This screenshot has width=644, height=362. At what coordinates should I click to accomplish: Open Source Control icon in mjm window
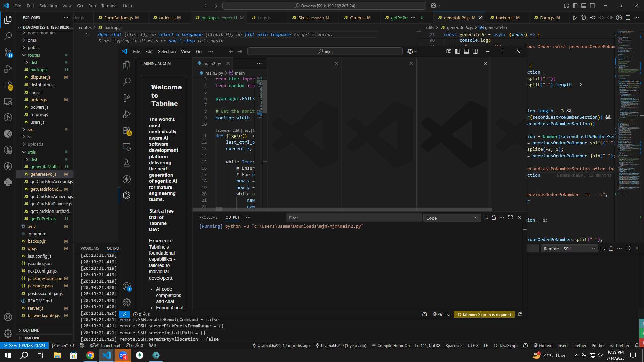click(x=127, y=98)
